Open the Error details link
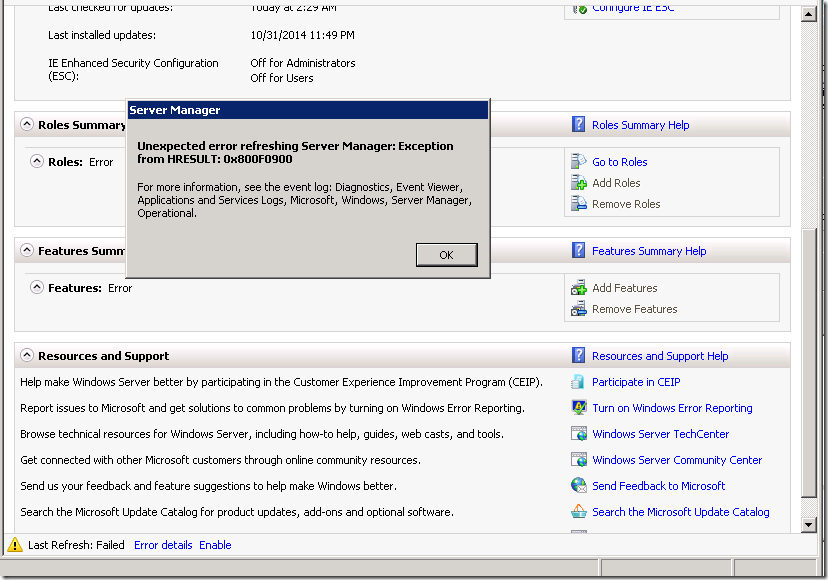The image size is (828, 580). tap(163, 545)
